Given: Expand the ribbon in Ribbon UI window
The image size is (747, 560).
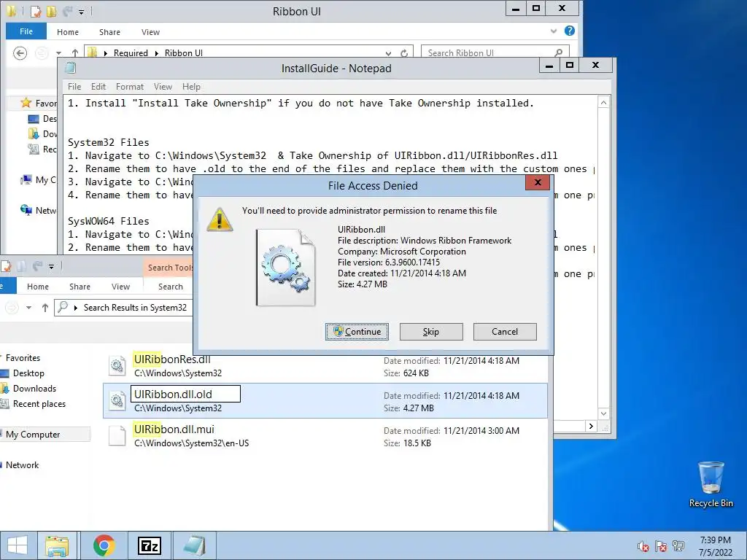Looking at the screenshot, I should pos(554,31).
